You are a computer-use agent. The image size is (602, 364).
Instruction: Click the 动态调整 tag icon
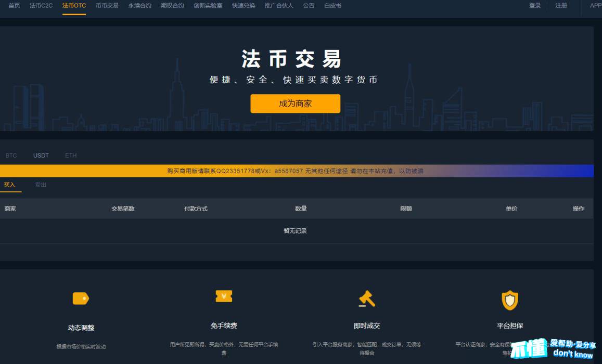click(81, 298)
